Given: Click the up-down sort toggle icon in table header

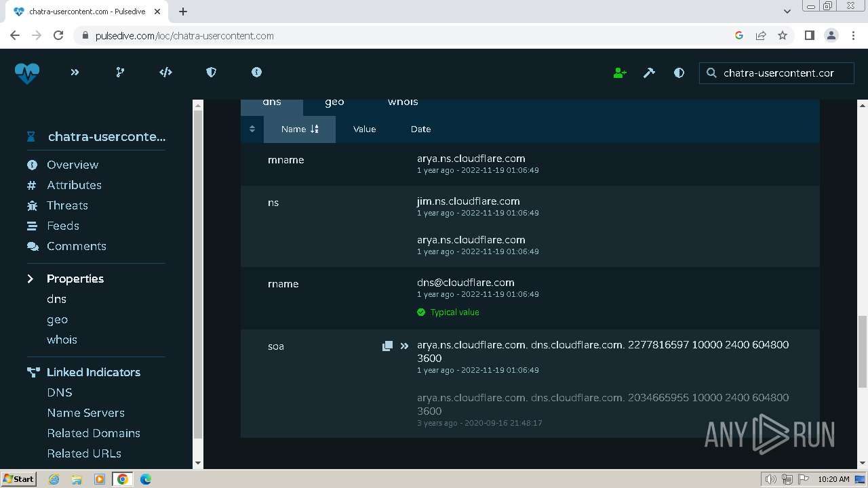Looking at the screenshot, I should [x=252, y=129].
